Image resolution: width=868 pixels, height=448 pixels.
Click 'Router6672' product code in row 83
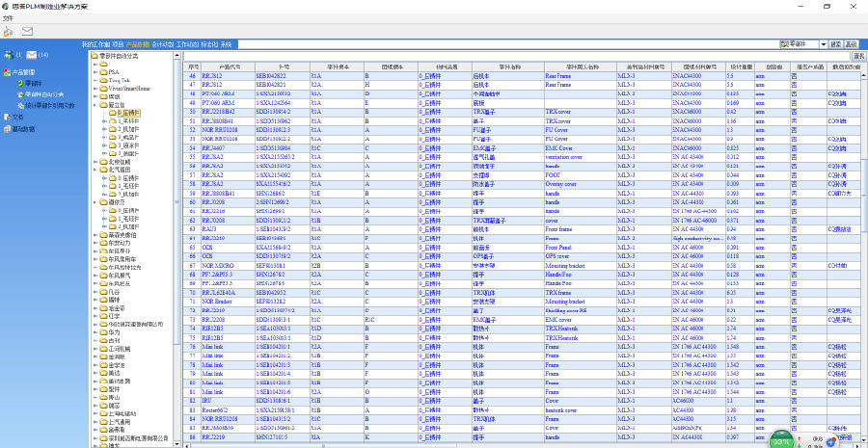coord(214,410)
